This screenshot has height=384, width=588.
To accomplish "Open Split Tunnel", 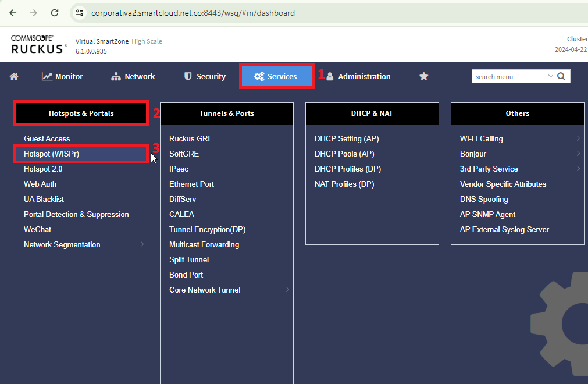I will [189, 259].
